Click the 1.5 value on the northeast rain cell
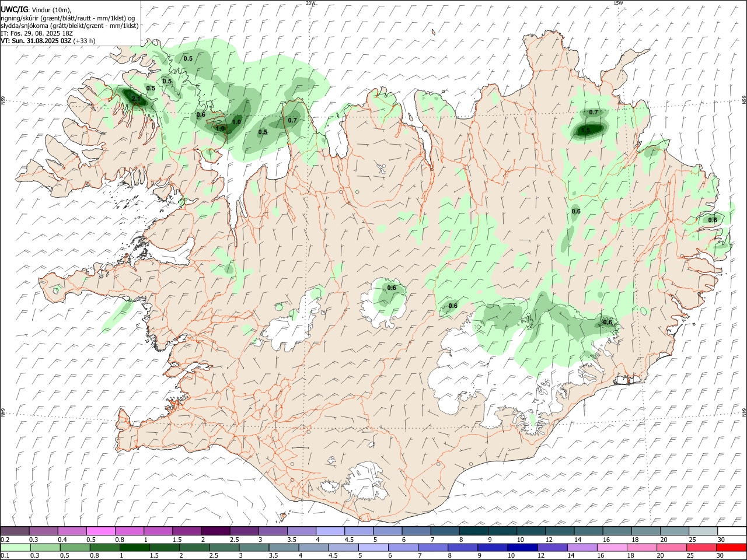Image resolution: width=747 pixels, height=560 pixels. pyautogui.click(x=585, y=130)
